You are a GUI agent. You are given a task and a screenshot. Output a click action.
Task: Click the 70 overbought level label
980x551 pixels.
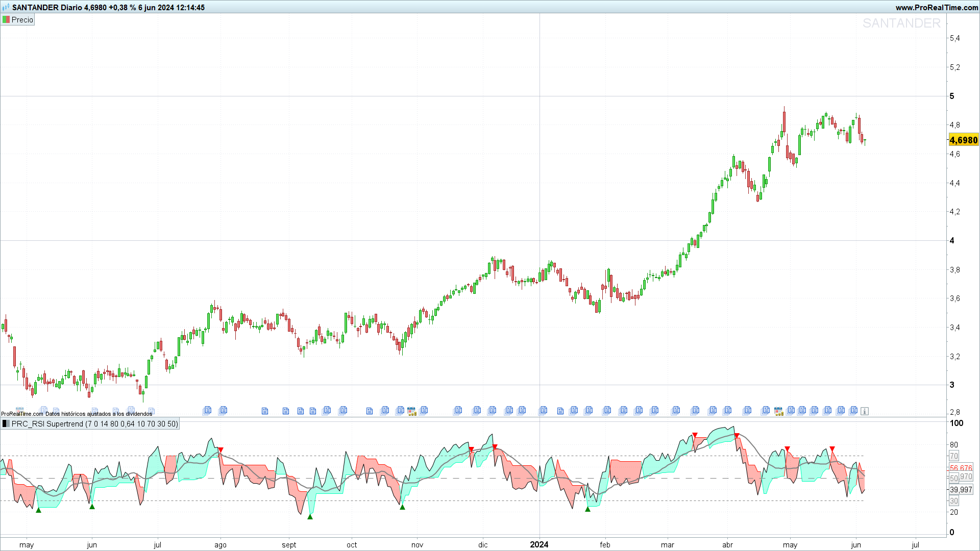click(x=953, y=456)
